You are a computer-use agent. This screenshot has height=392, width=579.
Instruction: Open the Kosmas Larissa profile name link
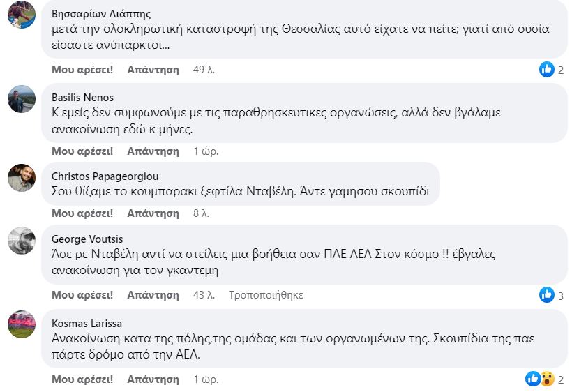87,323
